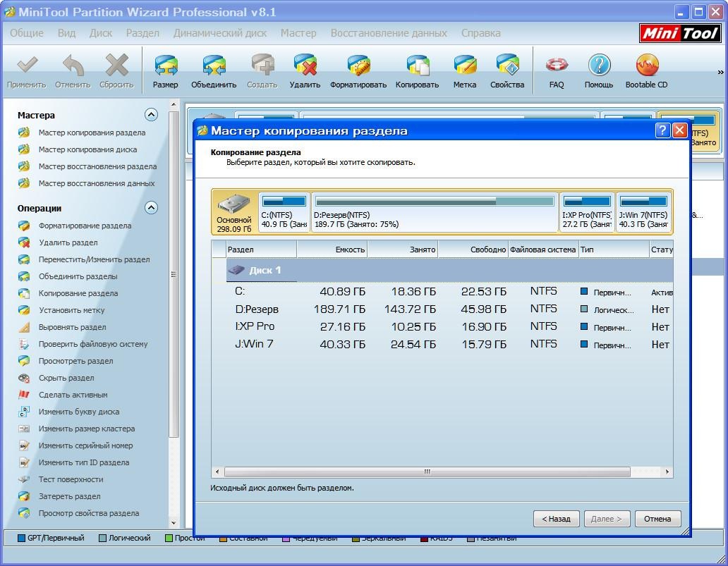Choose Объединить разделы operation
This screenshot has height=566, width=728.
(78, 276)
